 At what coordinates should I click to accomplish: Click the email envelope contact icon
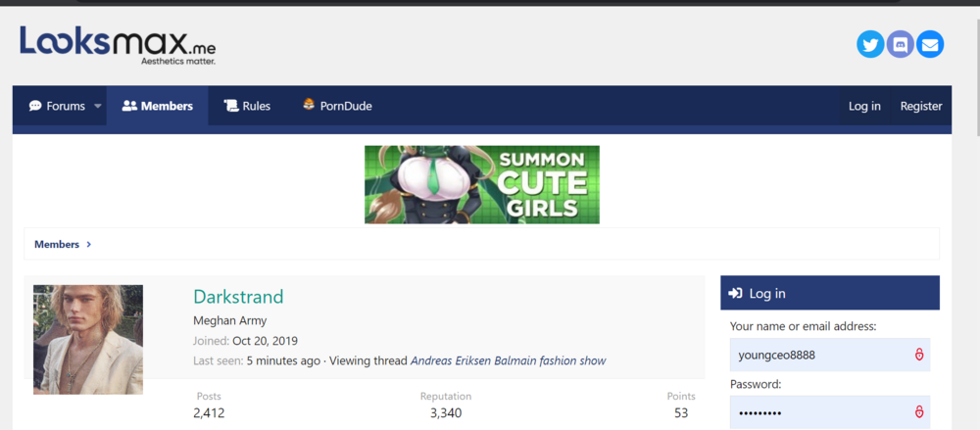[930, 44]
